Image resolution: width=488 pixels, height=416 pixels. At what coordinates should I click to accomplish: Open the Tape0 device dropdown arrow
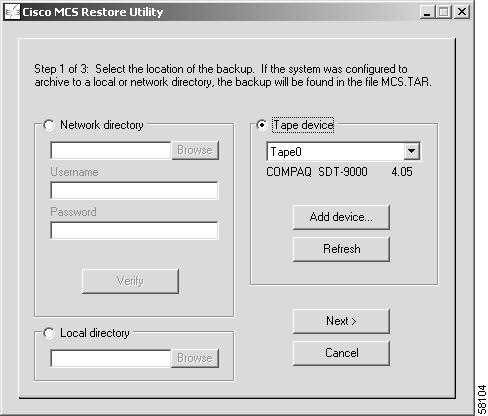click(x=412, y=151)
